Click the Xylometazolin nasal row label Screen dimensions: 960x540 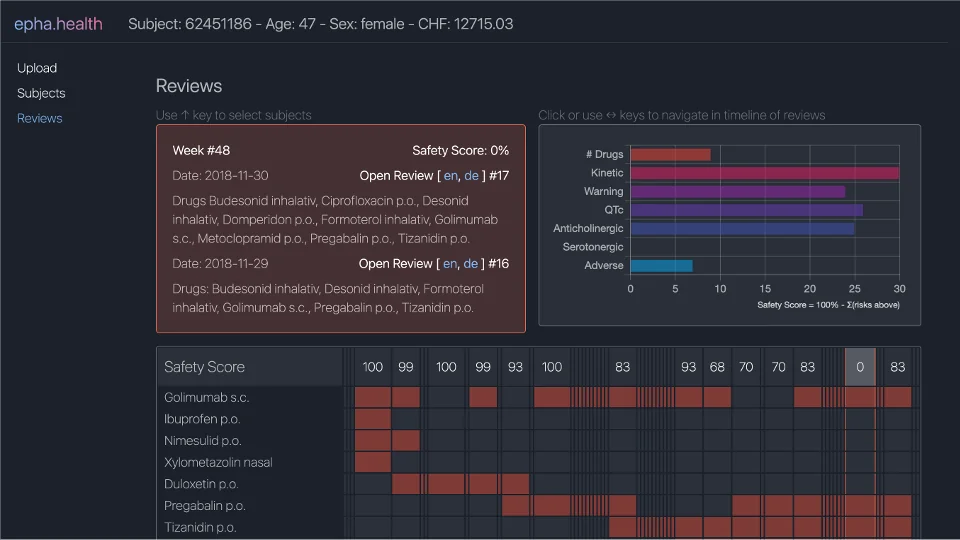coord(218,462)
